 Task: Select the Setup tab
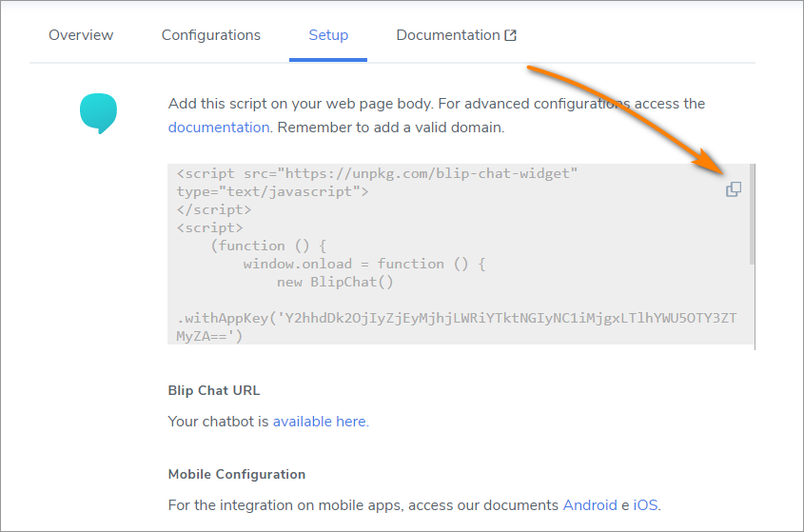coord(328,35)
